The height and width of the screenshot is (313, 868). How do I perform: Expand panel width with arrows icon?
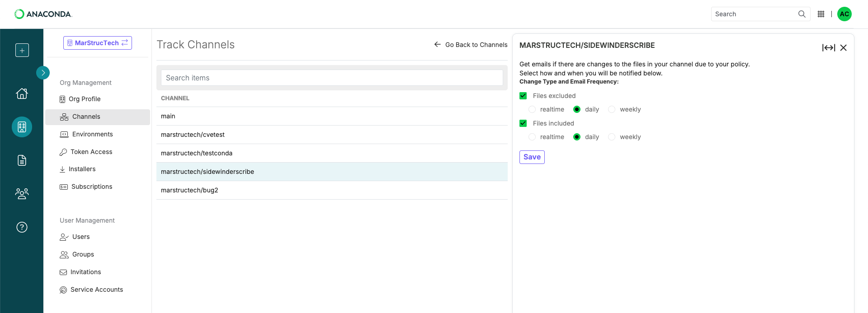(x=829, y=48)
